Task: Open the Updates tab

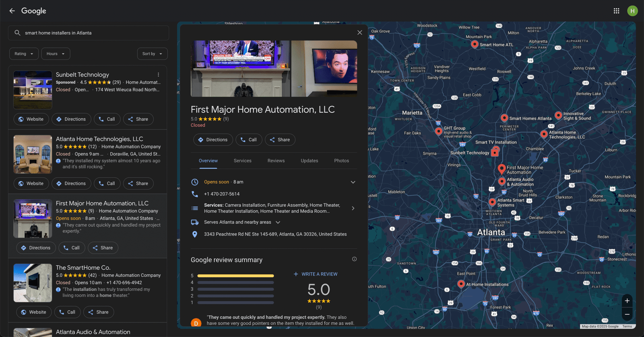Action: pyautogui.click(x=310, y=161)
